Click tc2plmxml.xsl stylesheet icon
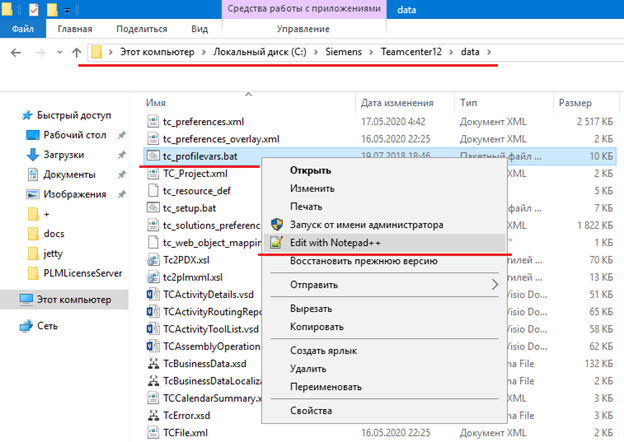 point(153,277)
